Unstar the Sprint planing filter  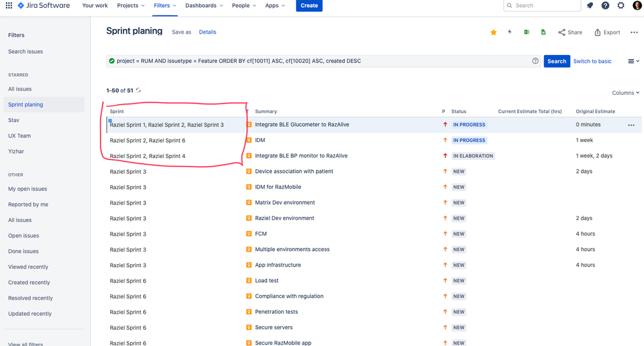tap(494, 32)
